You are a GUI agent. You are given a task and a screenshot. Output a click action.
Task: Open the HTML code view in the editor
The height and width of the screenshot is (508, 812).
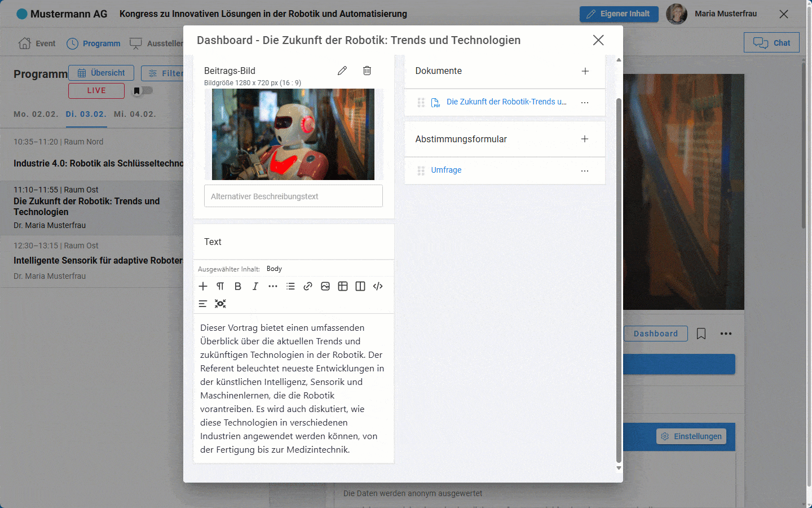(x=378, y=286)
